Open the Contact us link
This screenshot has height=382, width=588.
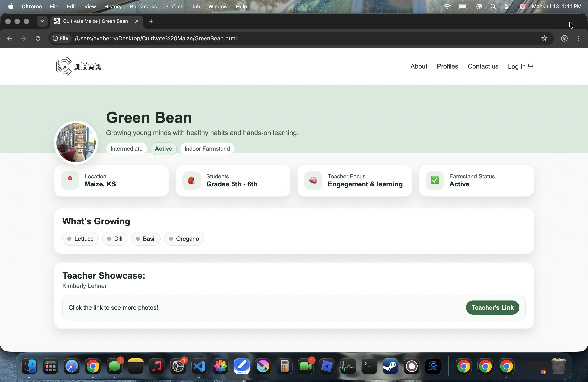click(x=483, y=66)
